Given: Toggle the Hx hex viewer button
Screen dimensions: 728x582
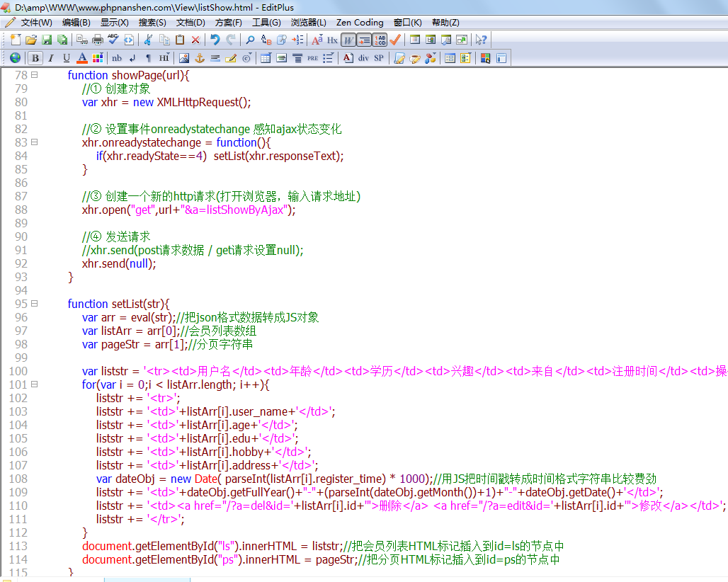Looking at the screenshot, I should 332,40.
